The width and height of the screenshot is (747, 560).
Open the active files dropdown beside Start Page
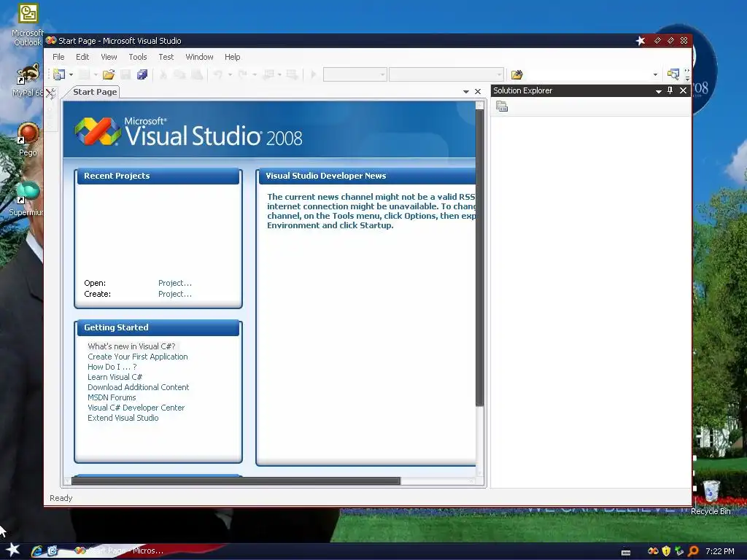466,91
